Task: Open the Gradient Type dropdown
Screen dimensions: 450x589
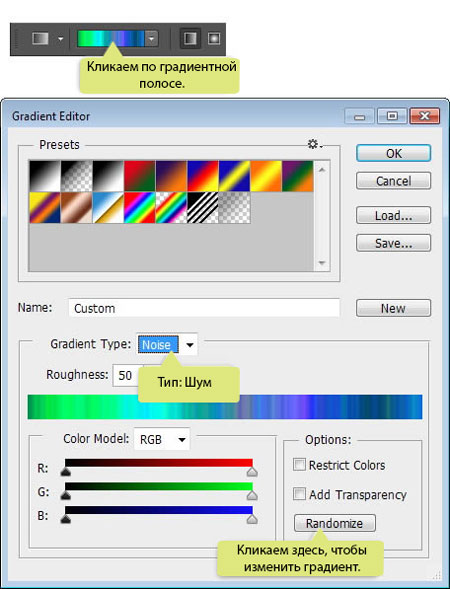Action: point(167,344)
